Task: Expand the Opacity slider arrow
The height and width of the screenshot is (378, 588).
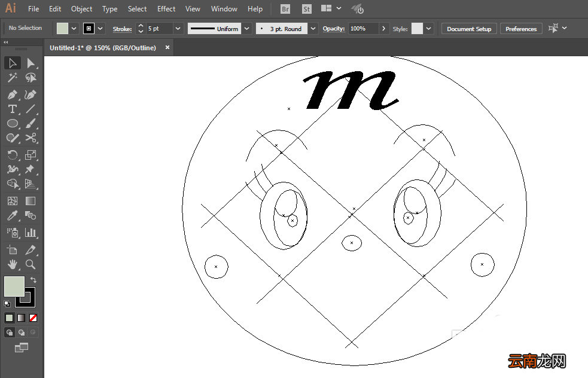Action: [383, 29]
